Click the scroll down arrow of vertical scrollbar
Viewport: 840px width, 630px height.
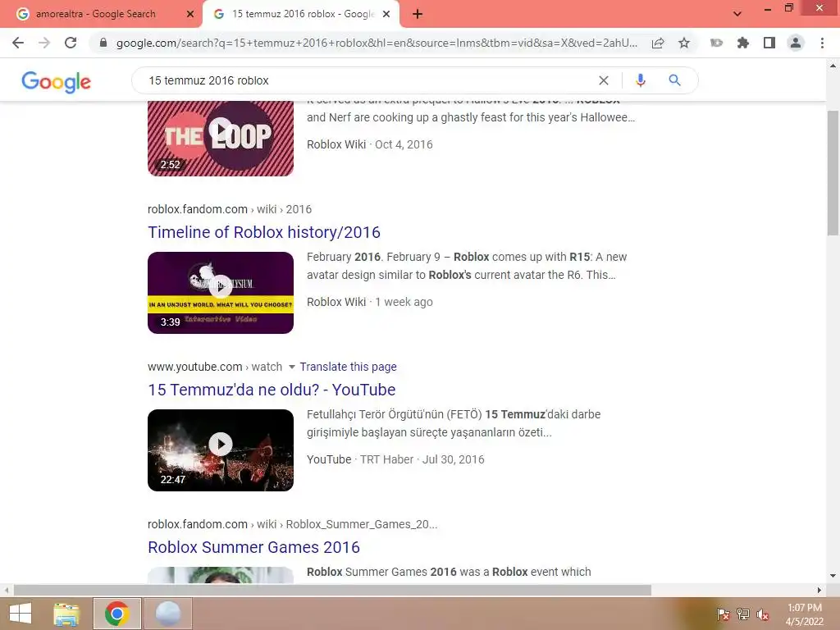833,576
